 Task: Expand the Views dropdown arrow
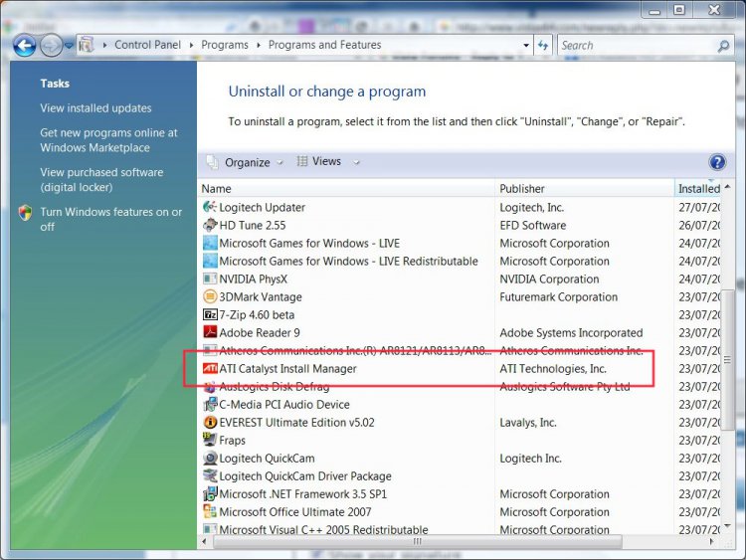356,163
